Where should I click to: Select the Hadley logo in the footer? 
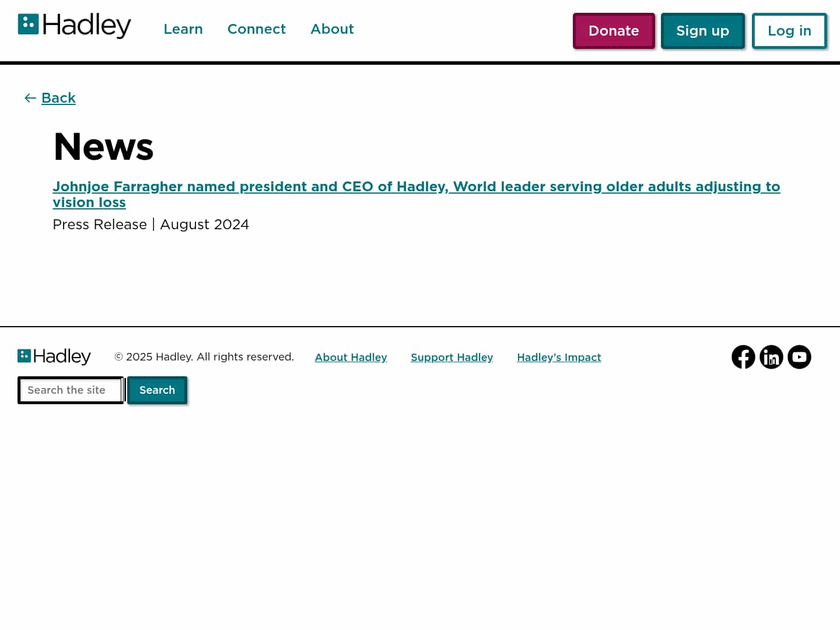pyautogui.click(x=54, y=356)
